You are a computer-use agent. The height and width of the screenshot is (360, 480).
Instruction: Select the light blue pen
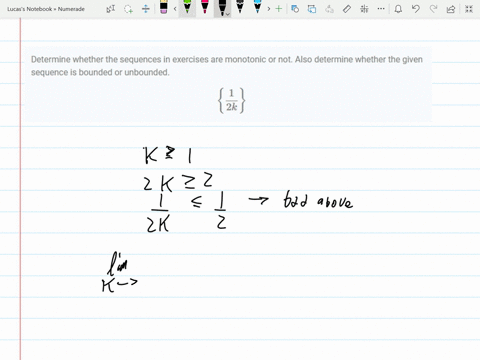click(x=257, y=7)
